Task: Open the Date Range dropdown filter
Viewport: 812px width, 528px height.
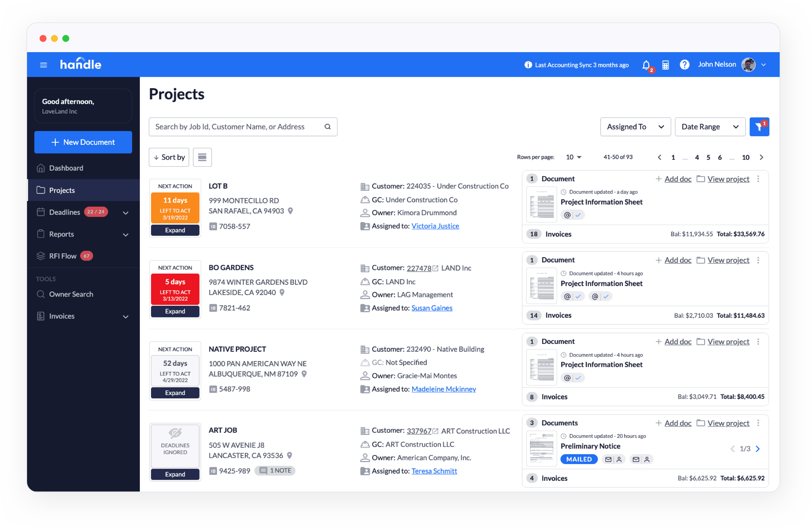Action: 709,126
